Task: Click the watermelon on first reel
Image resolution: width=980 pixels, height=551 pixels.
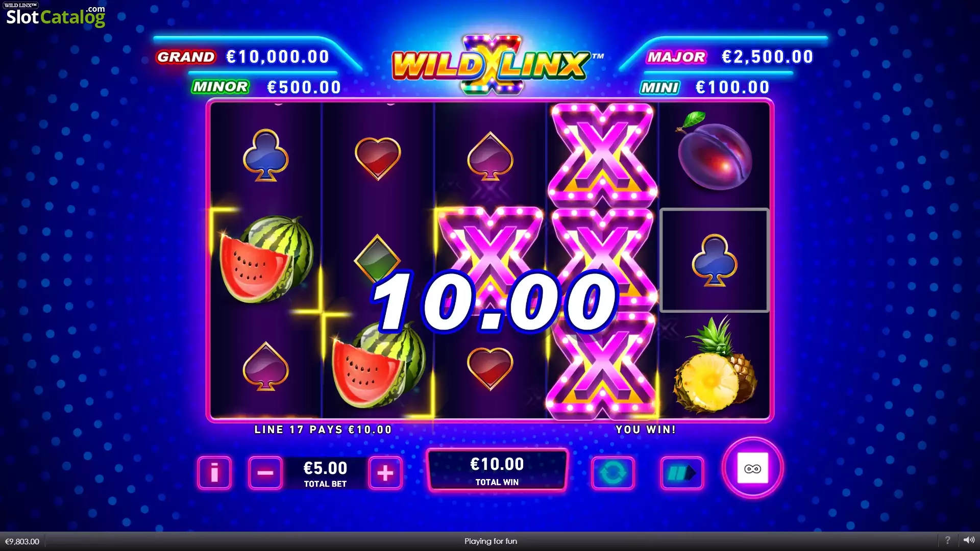Action: click(x=266, y=259)
